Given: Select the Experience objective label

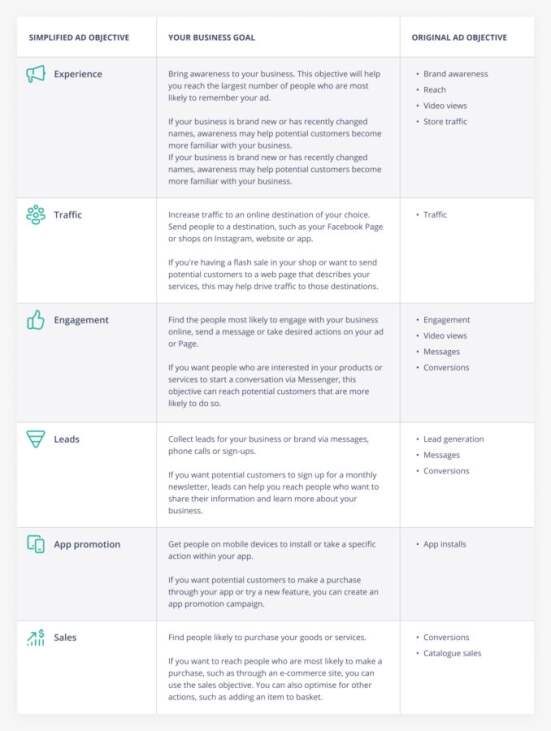Looking at the screenshot, I should click(78, 74).
